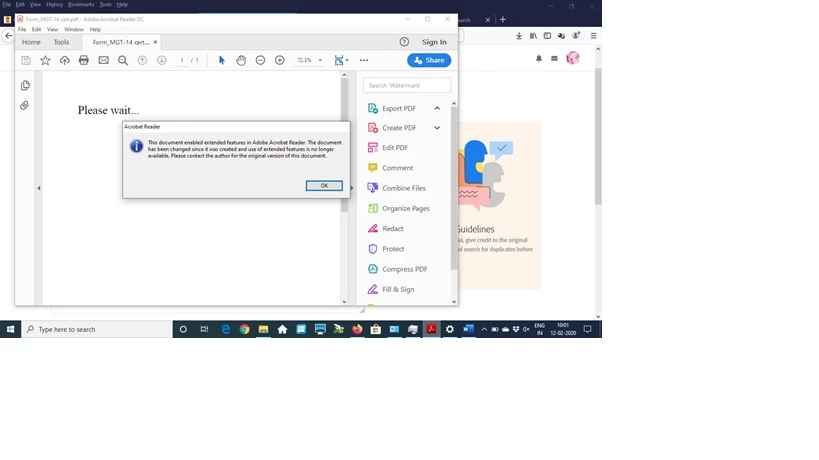Click the Share button
Screen dimensions: 819x460
point(429,61)
